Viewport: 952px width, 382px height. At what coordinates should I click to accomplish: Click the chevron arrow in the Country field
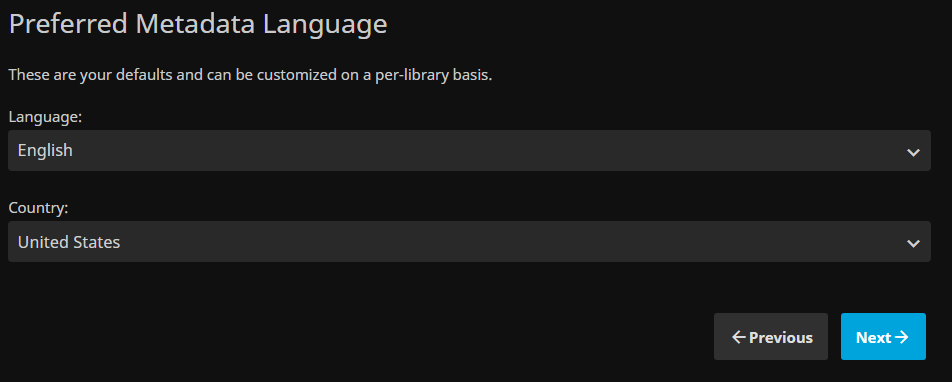[x=913, y=244]
